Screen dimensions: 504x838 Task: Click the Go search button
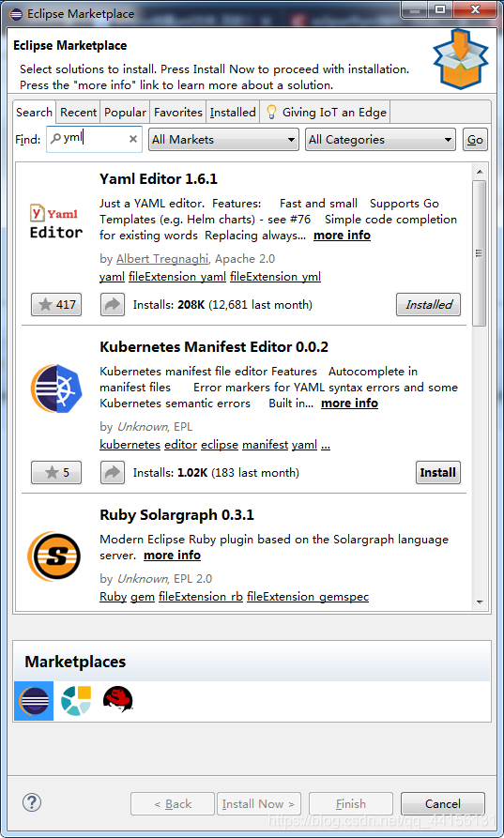click(x=475, y=140)
